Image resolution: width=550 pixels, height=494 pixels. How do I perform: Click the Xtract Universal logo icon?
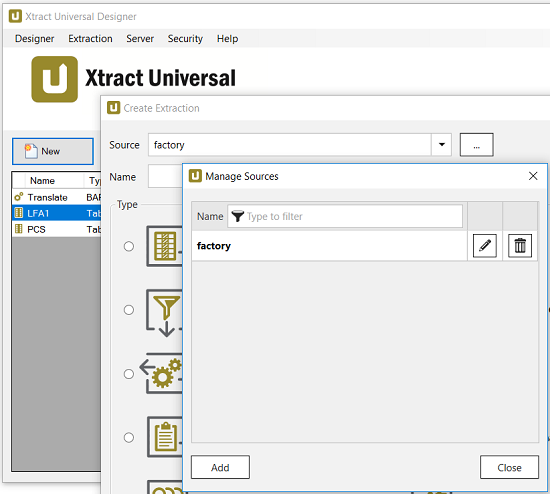pyautogui.click(x=55, y=79)
